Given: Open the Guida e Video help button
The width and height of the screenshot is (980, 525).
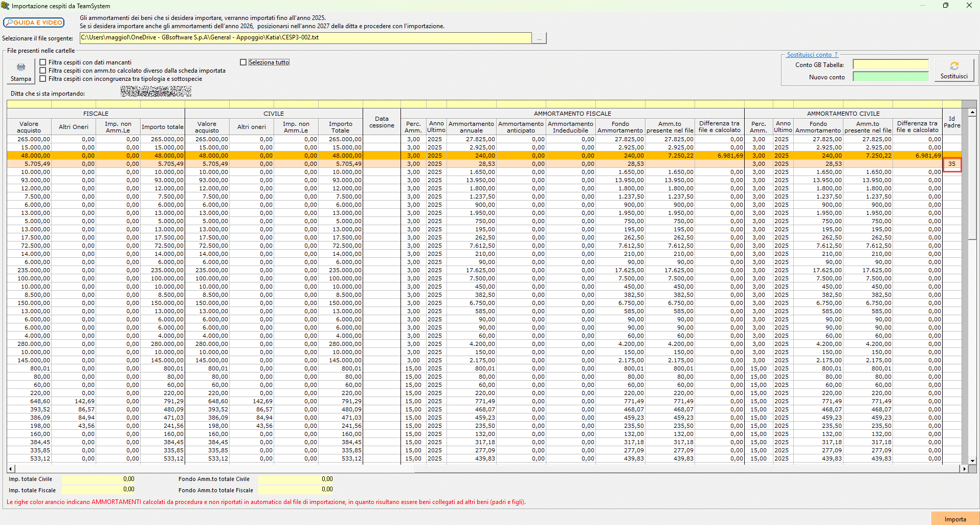Looking at the screenshot, I should [x=34, y=23].
